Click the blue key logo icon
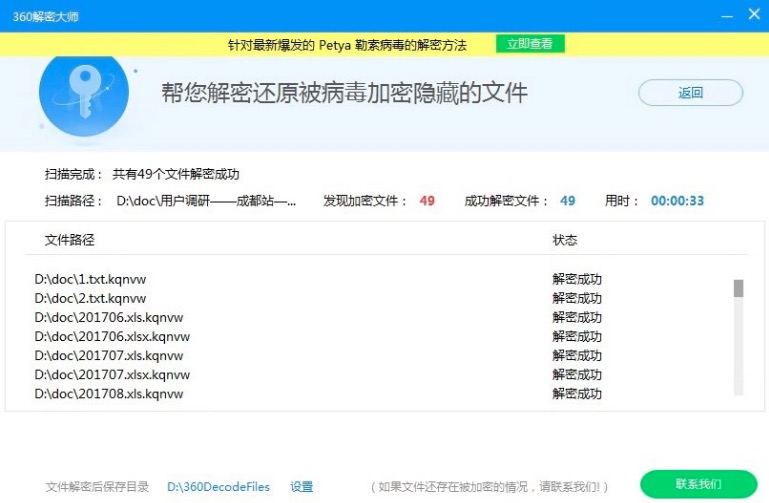Viewport: 769px width, 503px height. (x=84, y=95)
